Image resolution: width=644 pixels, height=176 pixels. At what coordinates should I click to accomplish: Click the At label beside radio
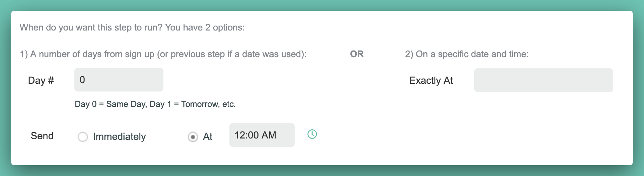click(x=208, y=137)
